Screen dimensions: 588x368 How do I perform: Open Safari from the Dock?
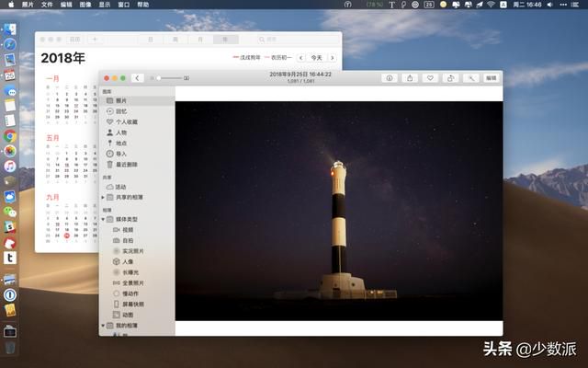point(10,44)
